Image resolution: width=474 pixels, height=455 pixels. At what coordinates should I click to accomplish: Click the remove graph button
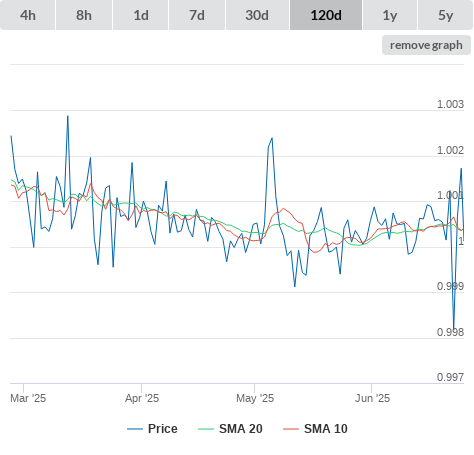click(x=426, y=45)
